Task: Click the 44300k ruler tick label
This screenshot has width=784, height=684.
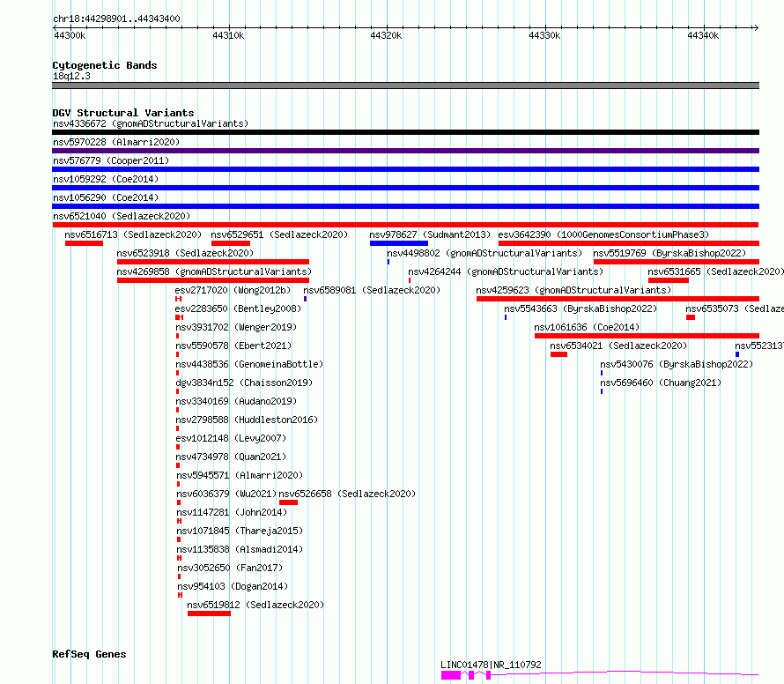Action: pyautogui.click(x=70, y=35)
